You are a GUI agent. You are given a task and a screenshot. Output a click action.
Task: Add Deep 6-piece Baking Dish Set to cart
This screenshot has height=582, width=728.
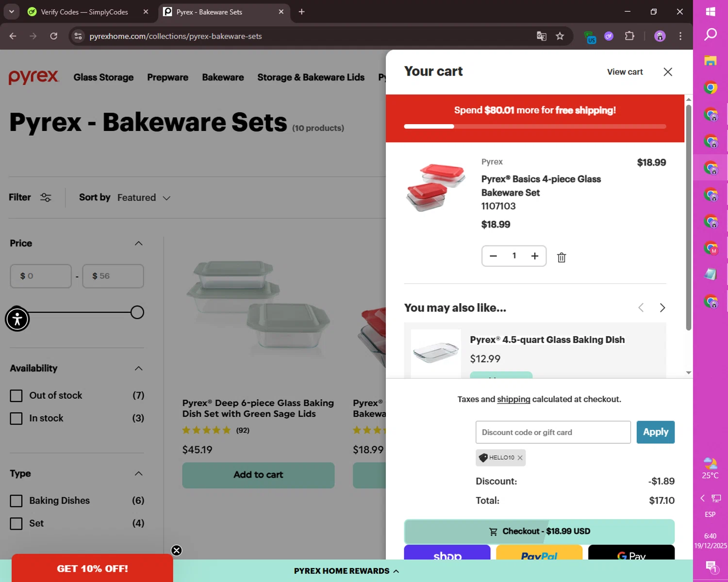click(x=258, y=475)
